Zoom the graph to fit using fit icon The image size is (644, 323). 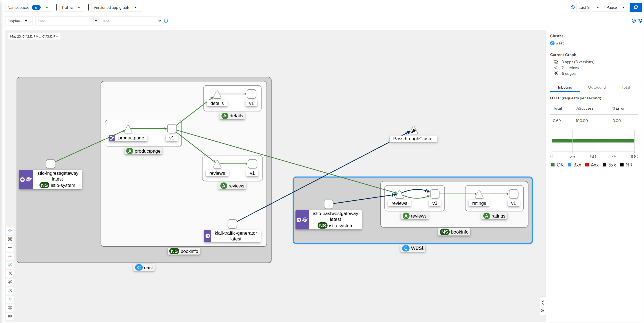click(x=10, y=239)
